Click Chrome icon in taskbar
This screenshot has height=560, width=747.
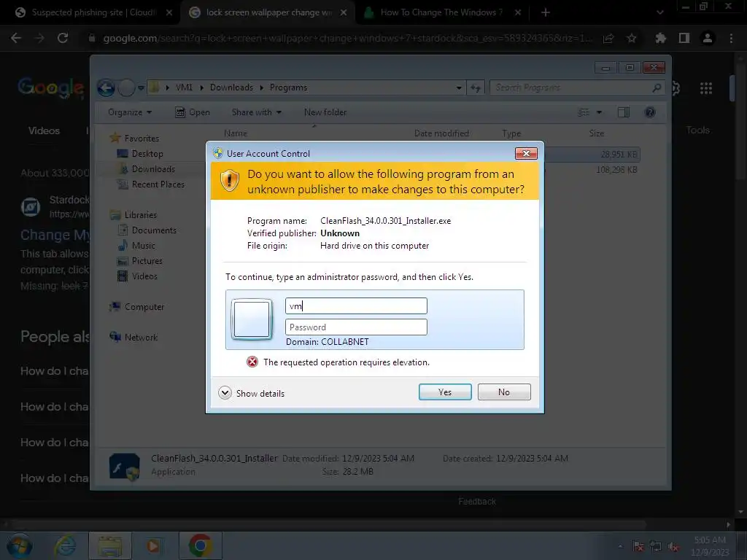click(201, 545)
